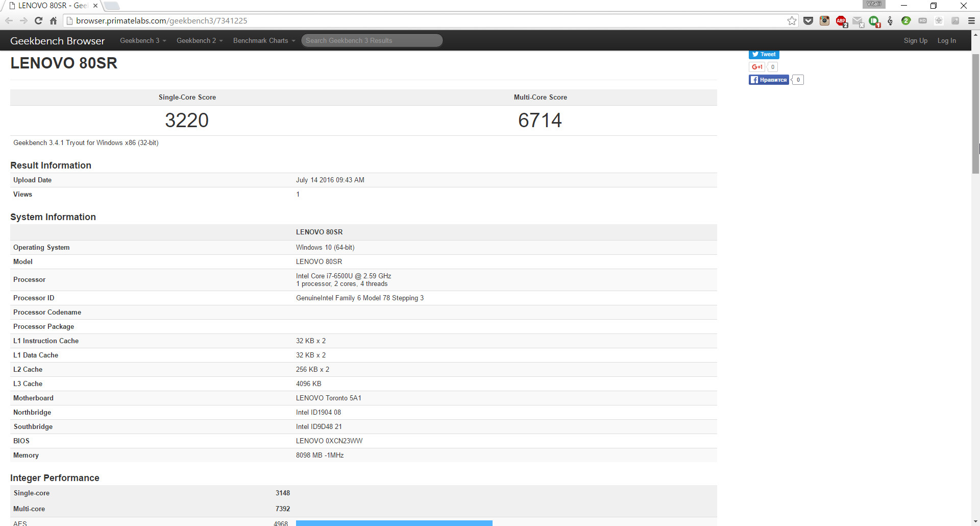Click the Intel ID9D48 21 southbridge value
980x526 pixels.
pos(319,427)
